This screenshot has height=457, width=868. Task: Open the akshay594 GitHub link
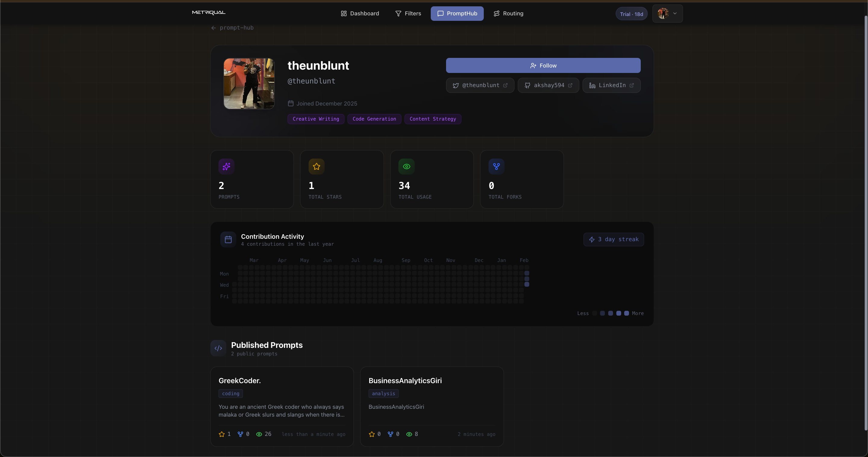pyautogui.click(x=548, y=85)
